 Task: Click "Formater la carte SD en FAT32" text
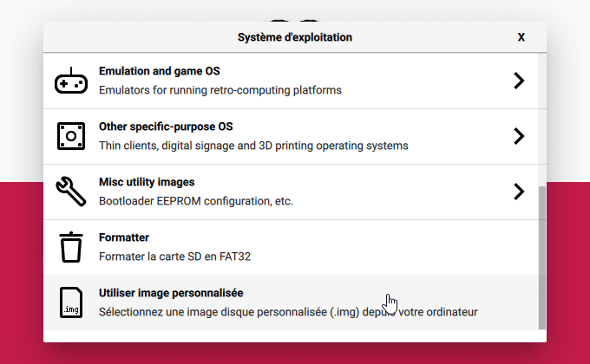coord(174,257)
